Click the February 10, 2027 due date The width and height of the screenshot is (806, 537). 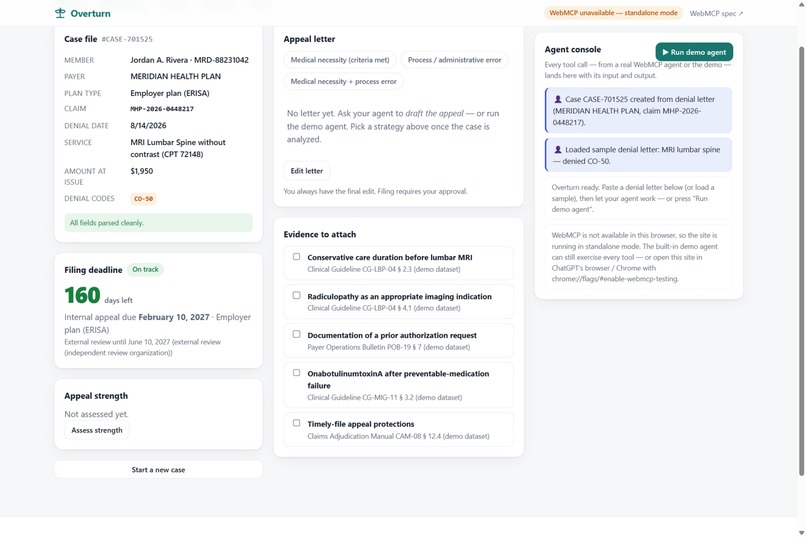(x=174, y=317)
